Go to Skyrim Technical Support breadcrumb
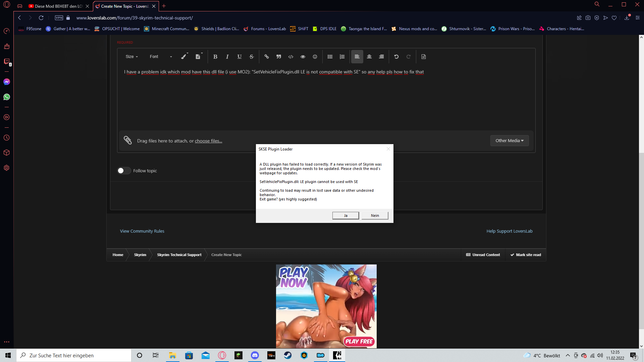 179,255
